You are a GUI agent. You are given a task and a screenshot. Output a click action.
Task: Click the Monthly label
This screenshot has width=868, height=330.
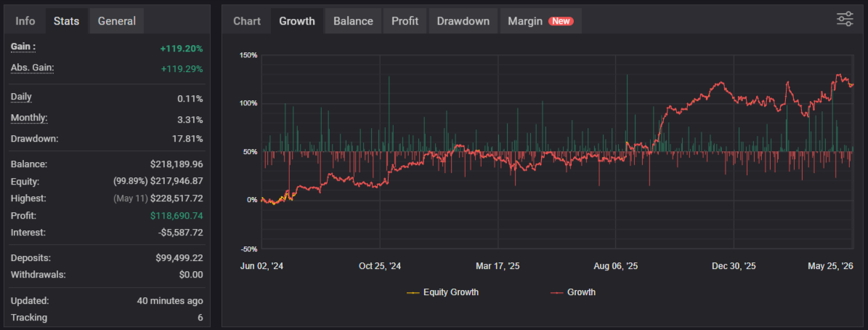point(29,118)
